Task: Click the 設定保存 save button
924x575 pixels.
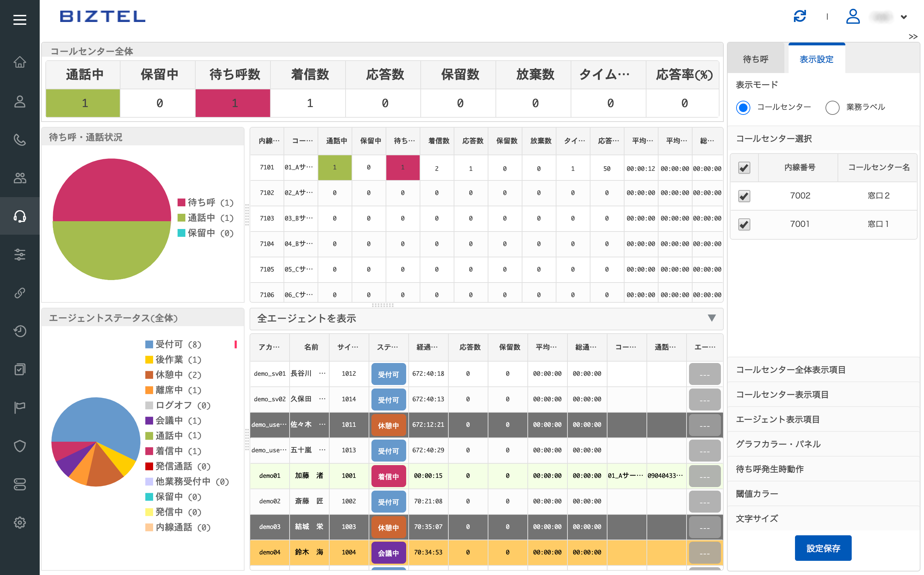Action: point(823,548)
